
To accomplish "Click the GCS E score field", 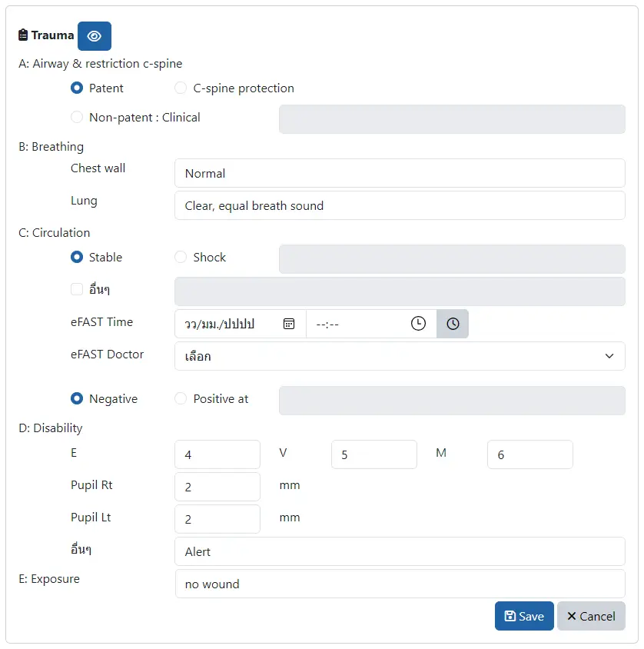I will pyautogui.click(x=217, y=454).
